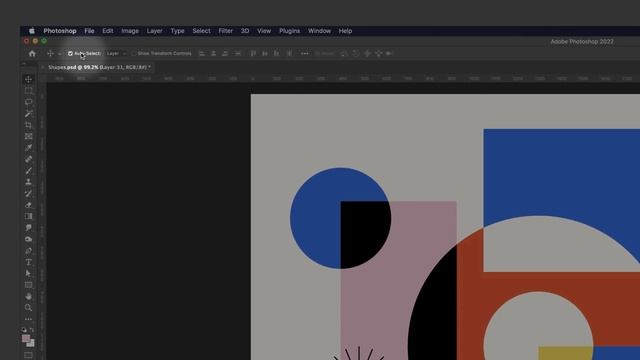
Task: Click the Home icon in options bar
Action: point(32,53)
